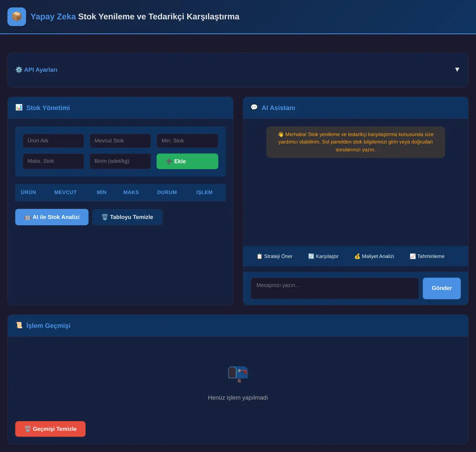476x452 pixels.
Task: Click the Merhaba welcome message bubble
Action: [x=355, y=142]
